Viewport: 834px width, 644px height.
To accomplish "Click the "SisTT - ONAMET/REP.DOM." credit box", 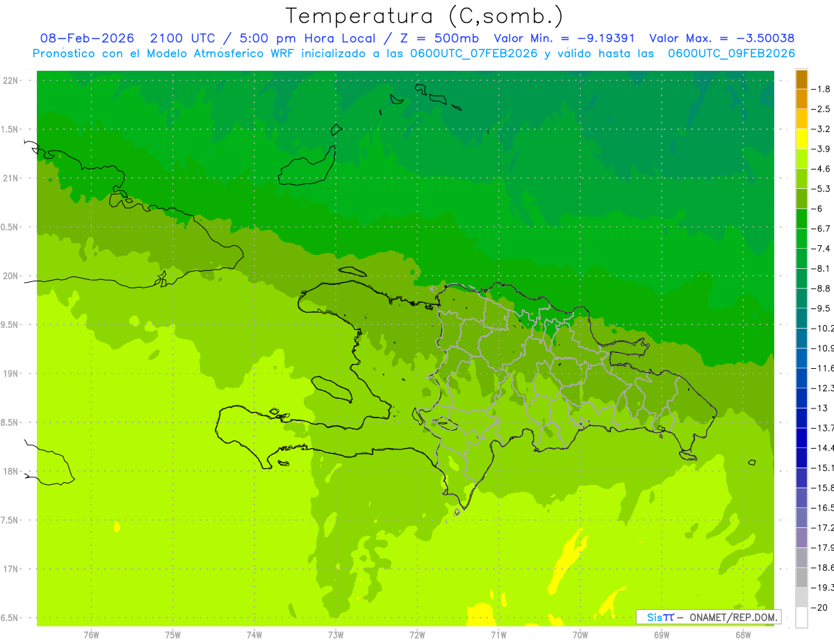I will pos(709,617).
